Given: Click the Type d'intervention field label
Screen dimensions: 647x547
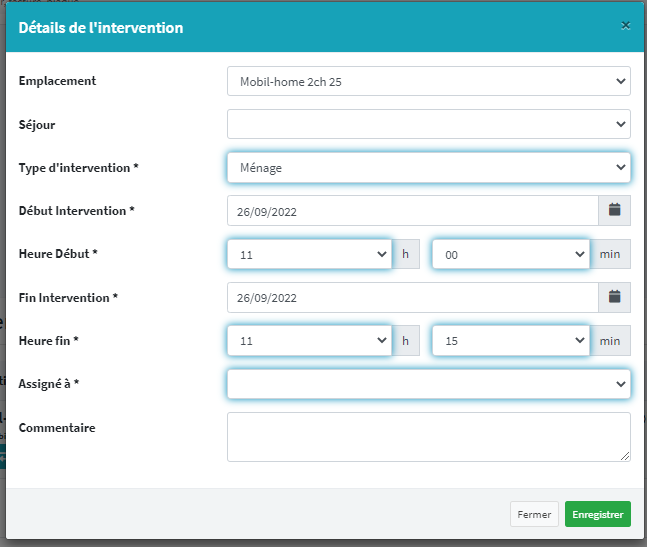Looking at the screenshot, I should 78,168.
